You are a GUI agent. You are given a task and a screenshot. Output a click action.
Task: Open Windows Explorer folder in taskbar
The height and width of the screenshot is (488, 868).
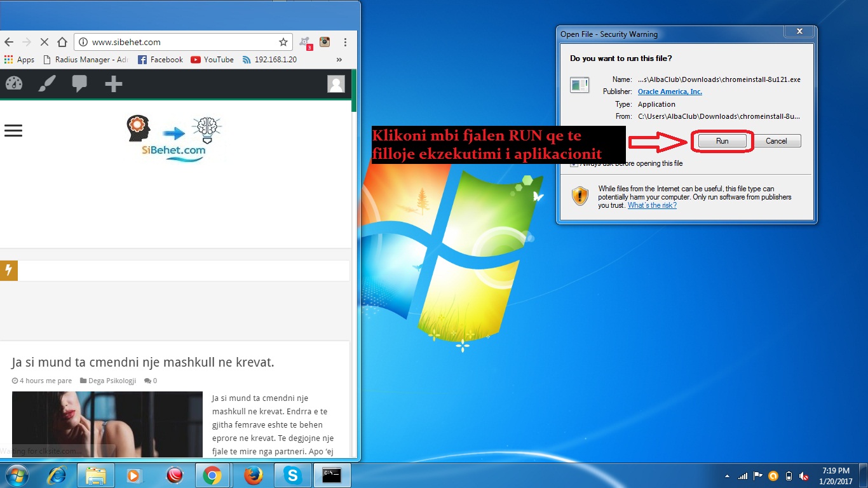click(x=96, y=475)
